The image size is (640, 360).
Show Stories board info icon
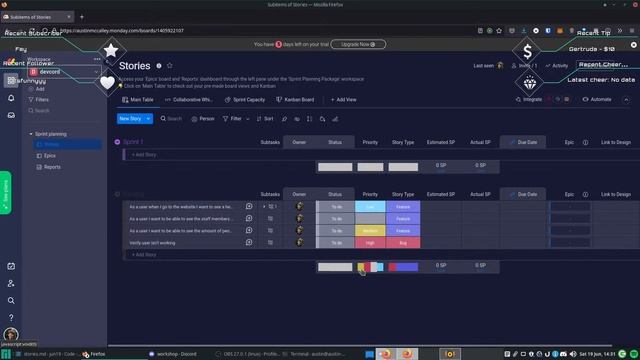(x=159, y=65)
